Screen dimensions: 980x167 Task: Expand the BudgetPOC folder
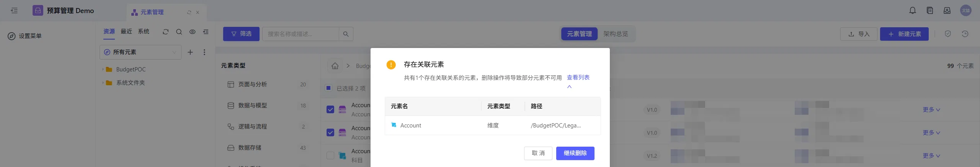(103, 69)
